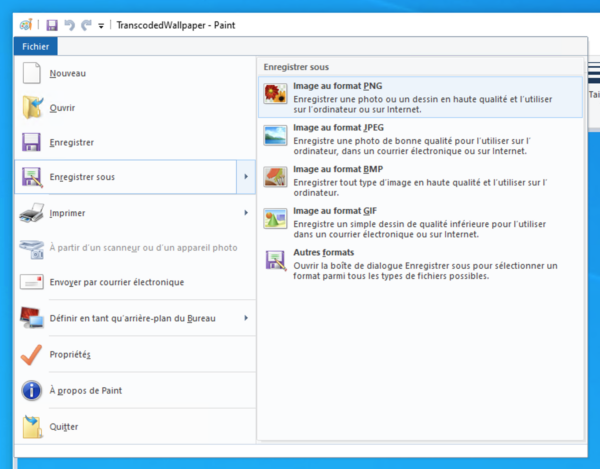Click the Paint app icon in title bar
The image size is (600, 469).
click(x=26, y=25)
